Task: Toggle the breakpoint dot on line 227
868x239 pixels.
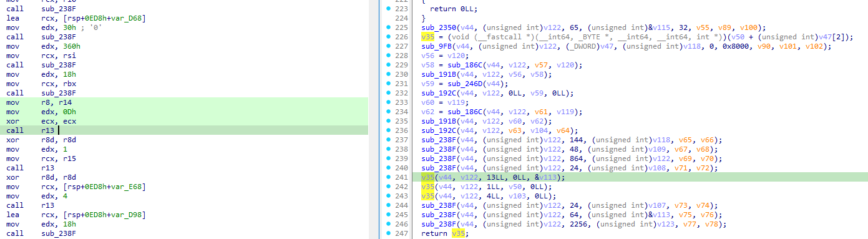Action: [389, 46]
